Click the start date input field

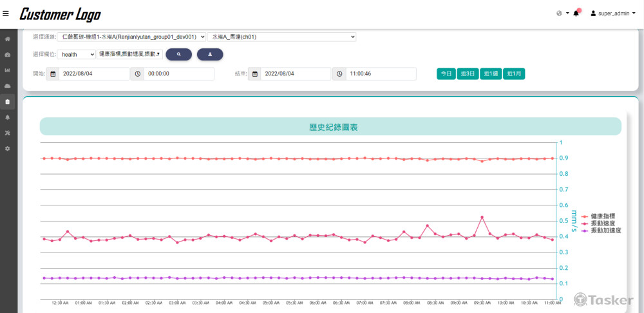[x=94, y=73]
